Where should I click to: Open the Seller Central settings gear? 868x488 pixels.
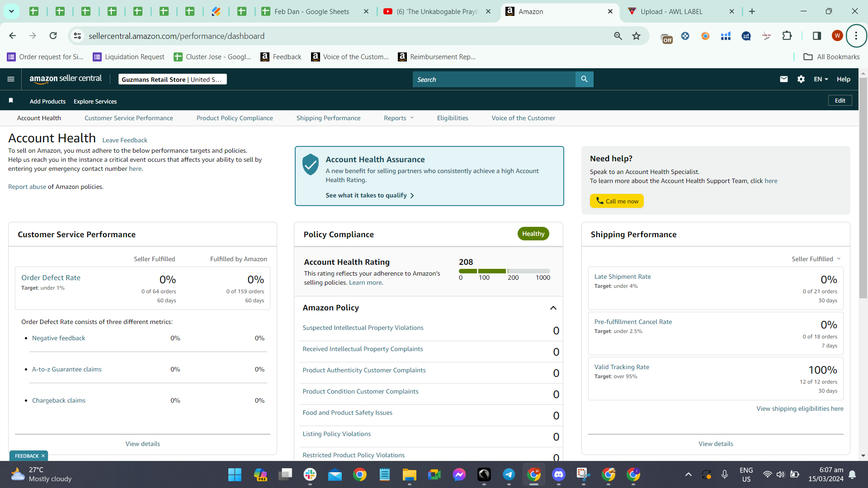801,79
